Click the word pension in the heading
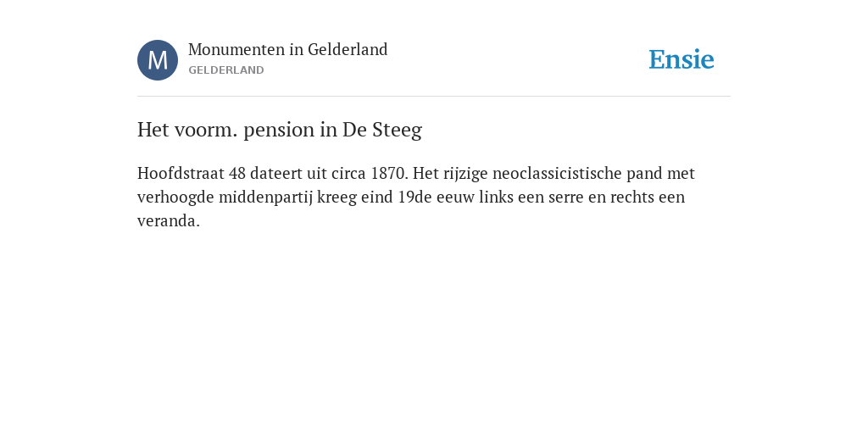The height and width of the screenshot is (434, 868). pos(280,131)
